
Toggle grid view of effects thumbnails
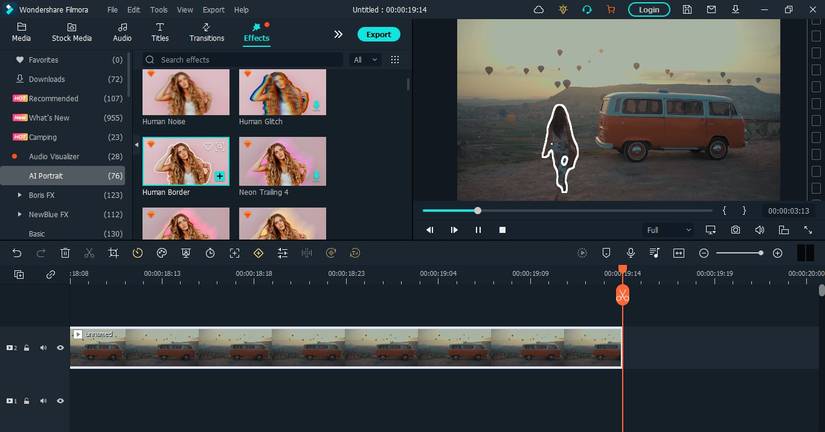coord(395,60)
